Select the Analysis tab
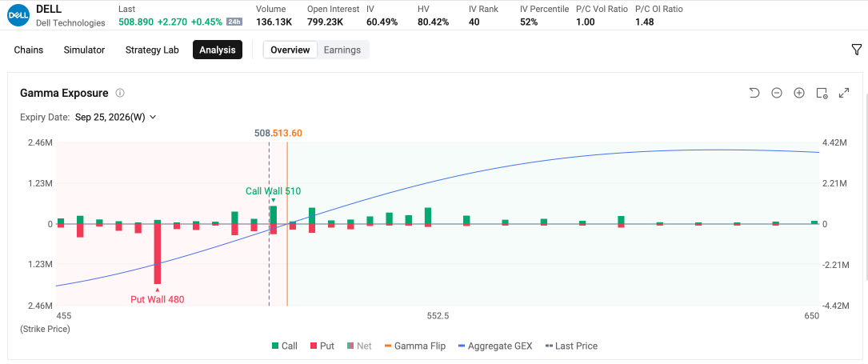 tap(218, 50)
